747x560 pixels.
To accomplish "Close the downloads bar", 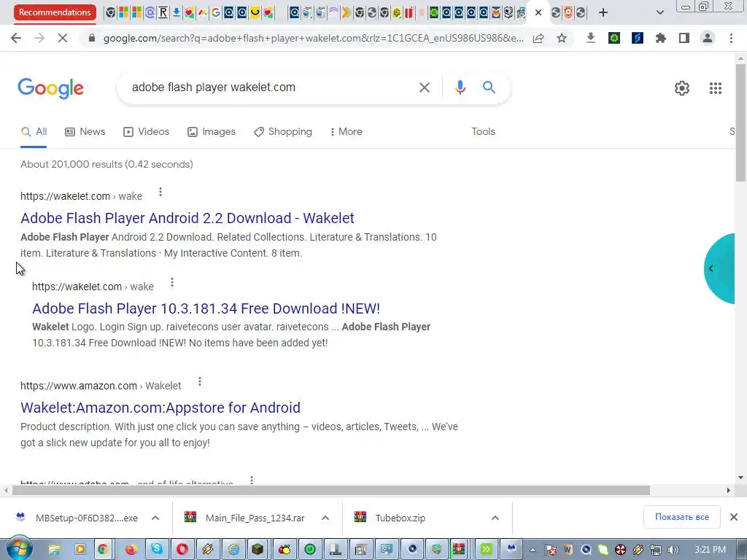I will pyautogui.click(x=734, y=517).
